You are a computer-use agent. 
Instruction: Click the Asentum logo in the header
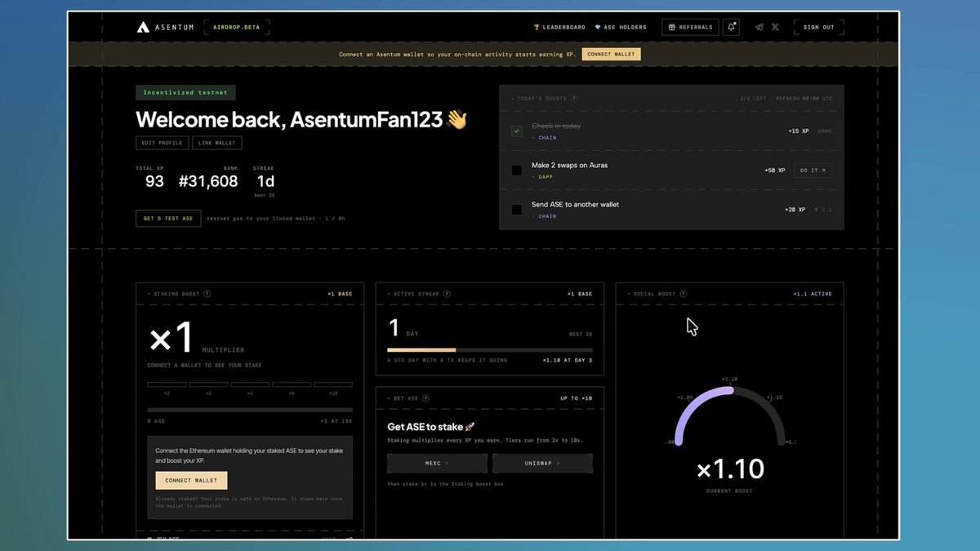point(165,27)
